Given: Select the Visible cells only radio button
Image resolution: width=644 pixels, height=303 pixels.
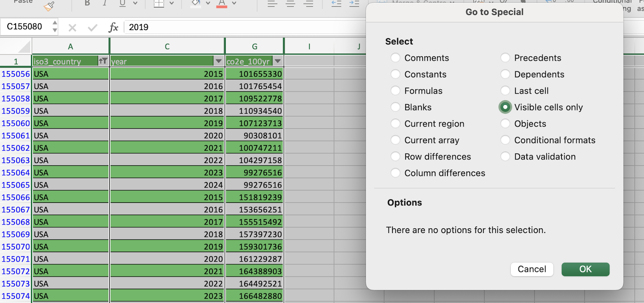Looking at the screenshot, I should tap(505, 107).
